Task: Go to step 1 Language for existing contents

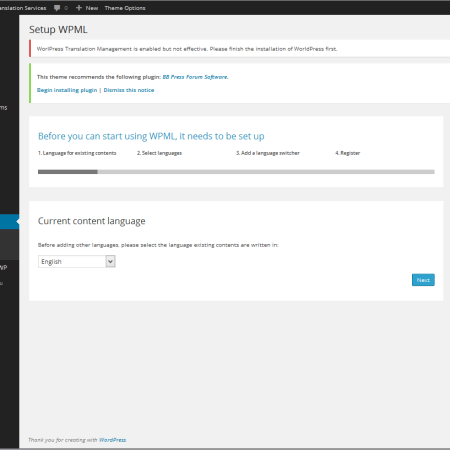Action: pyautogui.click(x=77, y=153)
